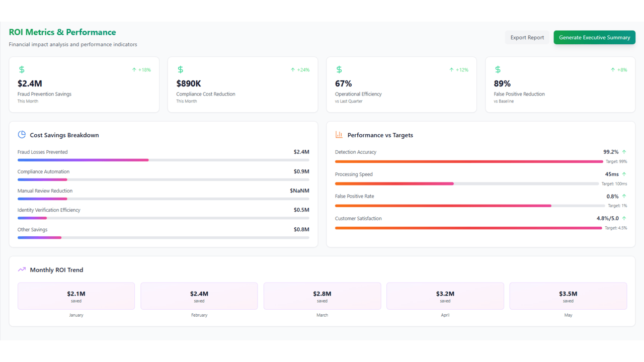Click the Identity Verification Efficiency progress bar

tap(164, 218)
